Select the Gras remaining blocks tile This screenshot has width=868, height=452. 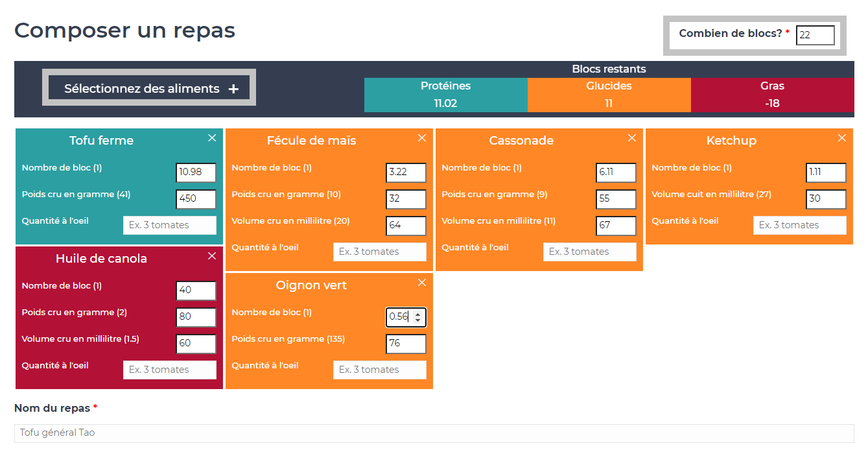[x=772, y=95]
